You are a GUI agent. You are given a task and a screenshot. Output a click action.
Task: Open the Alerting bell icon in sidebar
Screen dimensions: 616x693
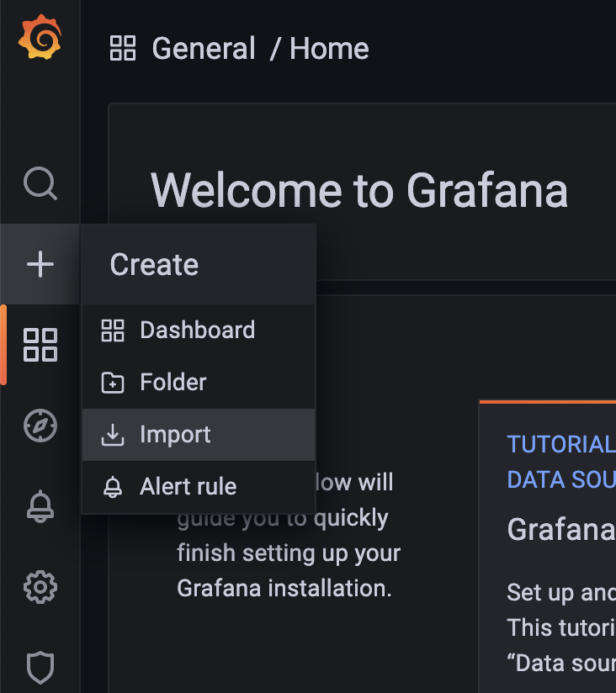[x=40, y=506]
